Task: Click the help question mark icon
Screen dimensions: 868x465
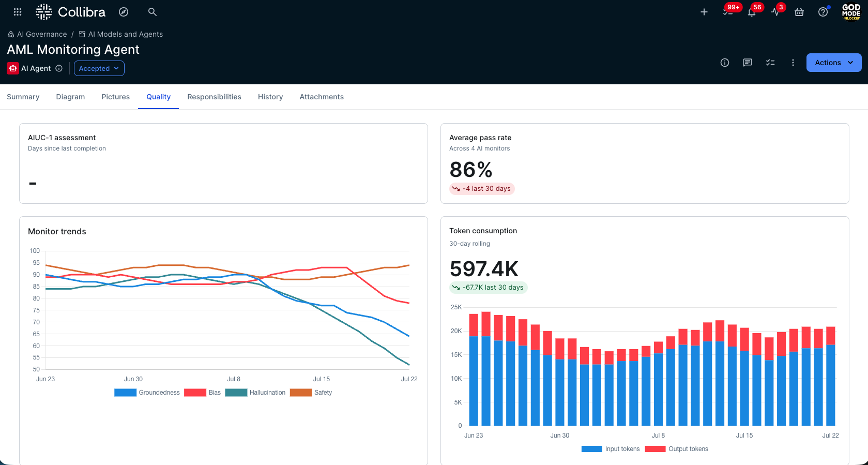Action: pyautogui.click(x=823, y=12)
